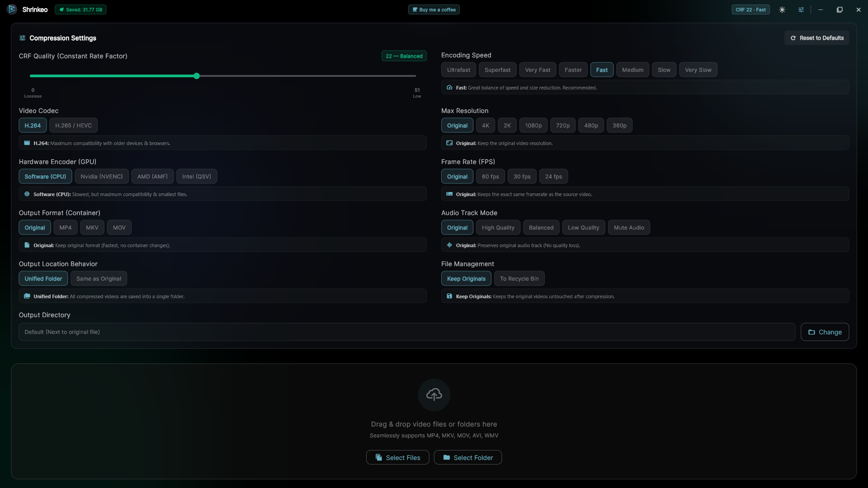868x488 pixels.
Task: Click the Max Resolution info image icon
Action: pyautogui.click(x=449, y=143)
